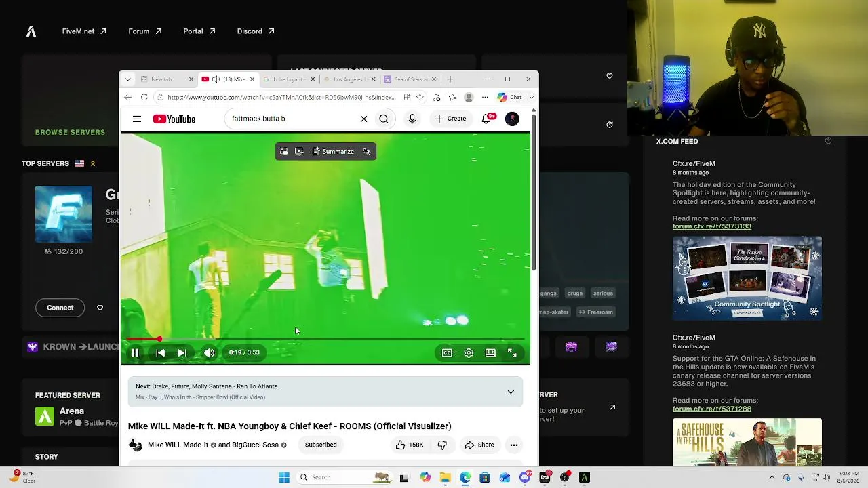Open Copilot Chat in the Edge toolbar
This screenshot has width=868, height=488.
pyautogui.click(x=510, y=97)
